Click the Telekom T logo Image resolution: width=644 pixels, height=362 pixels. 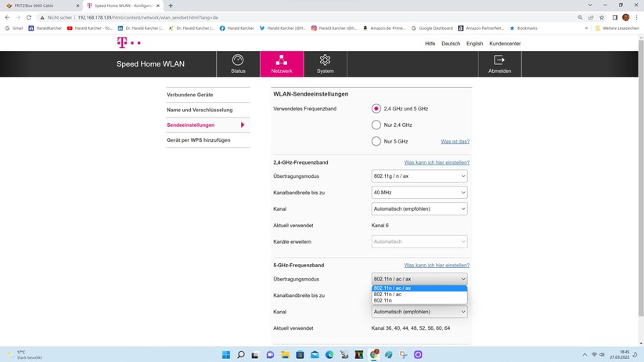click(x=122, y=42)
